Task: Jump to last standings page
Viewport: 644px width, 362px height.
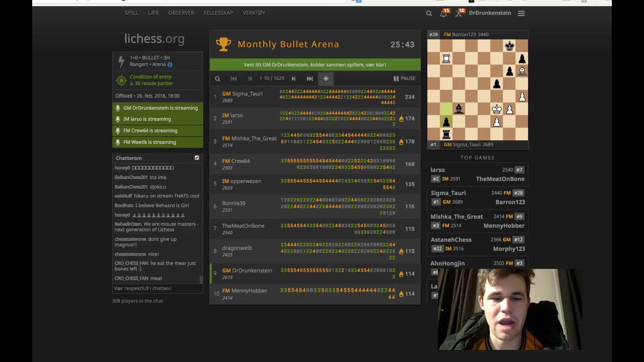Action: 310,78
